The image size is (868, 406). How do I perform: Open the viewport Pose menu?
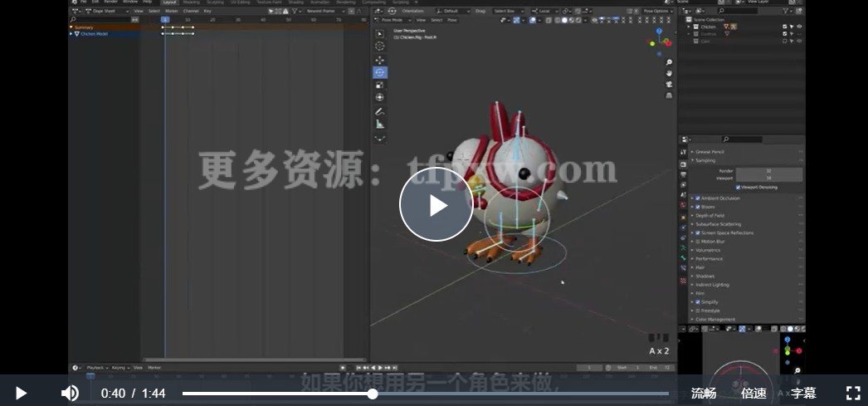(x=452, y=20)
